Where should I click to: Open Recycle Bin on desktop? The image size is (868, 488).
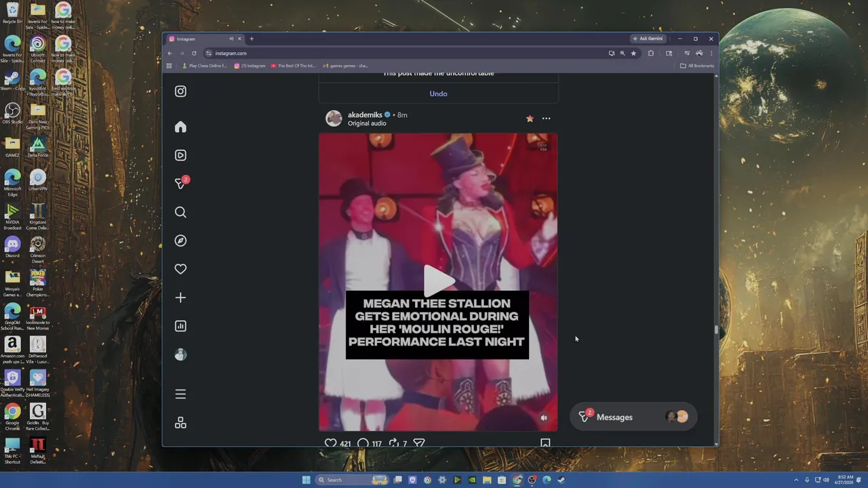[x=12, y=14]
